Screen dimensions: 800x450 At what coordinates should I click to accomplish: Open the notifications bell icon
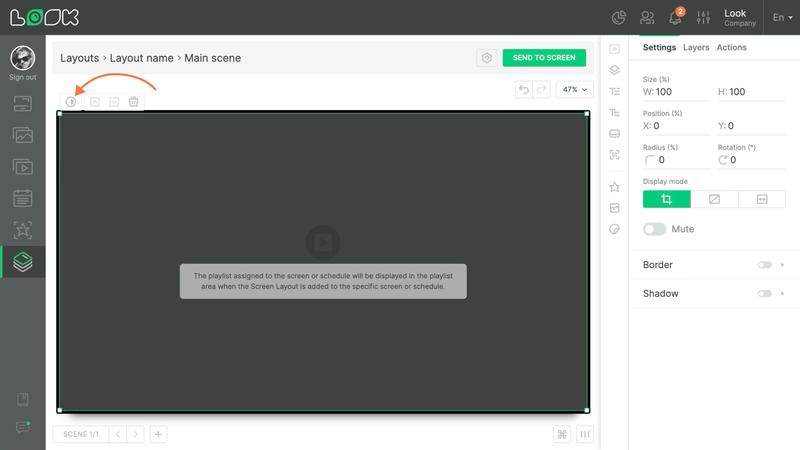[675, 17]
